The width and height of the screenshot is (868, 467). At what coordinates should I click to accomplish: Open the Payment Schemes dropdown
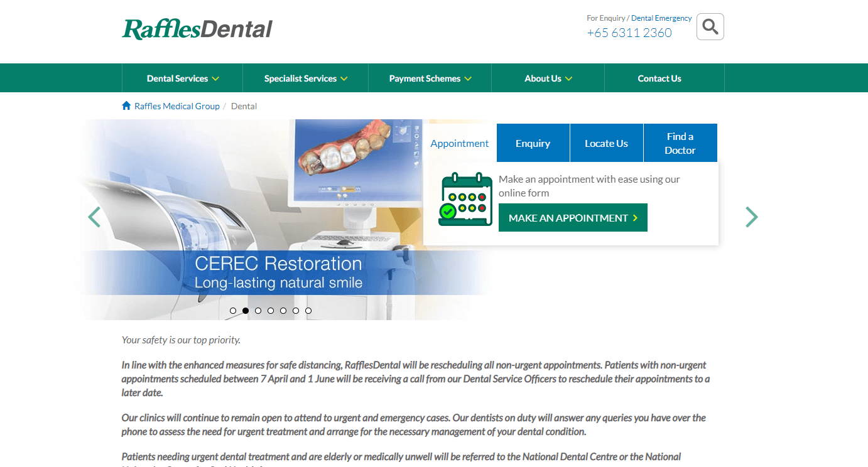pyautogui.click(x=430, y=78)
